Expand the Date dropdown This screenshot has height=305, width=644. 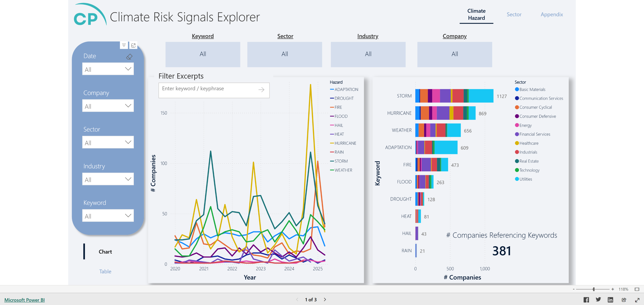(x=108, y=69)
